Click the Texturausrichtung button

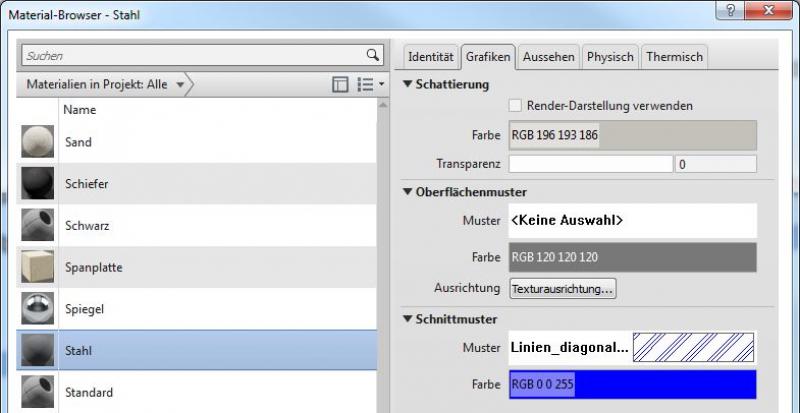coord(563,289)
